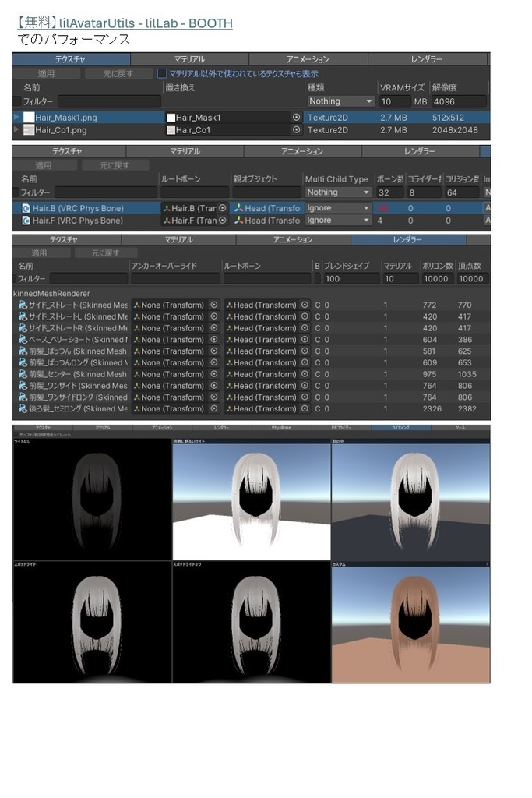
Task: Click the 前髪_ぱっつん (Skinned Mesh row name
Action: (x=78, y=351)
